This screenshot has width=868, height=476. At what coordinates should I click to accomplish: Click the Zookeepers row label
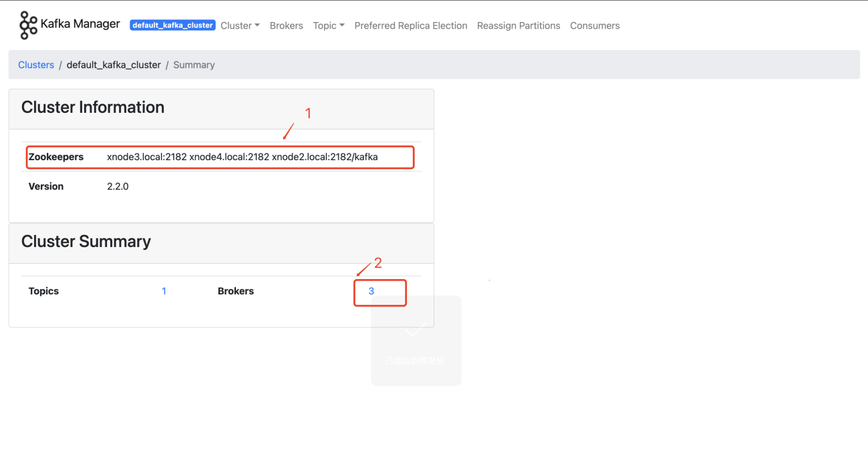pyautogui.click(x=56, y=157)
